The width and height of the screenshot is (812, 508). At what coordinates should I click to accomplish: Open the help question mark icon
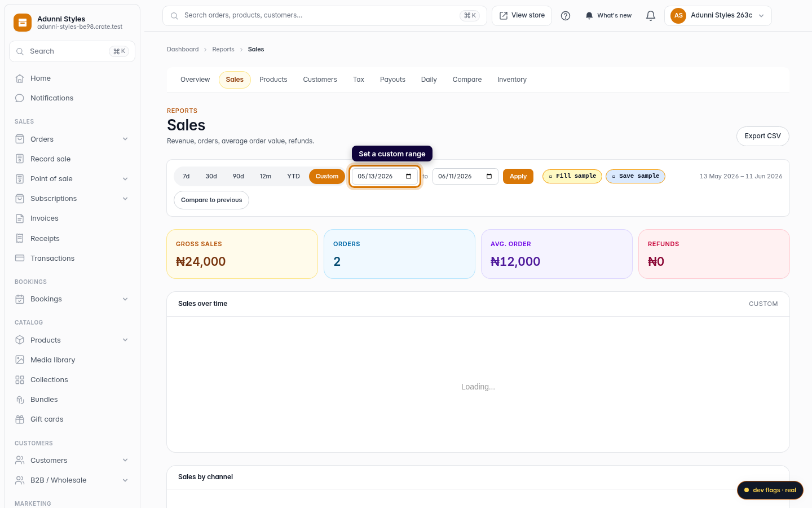(x=566, y=16)
